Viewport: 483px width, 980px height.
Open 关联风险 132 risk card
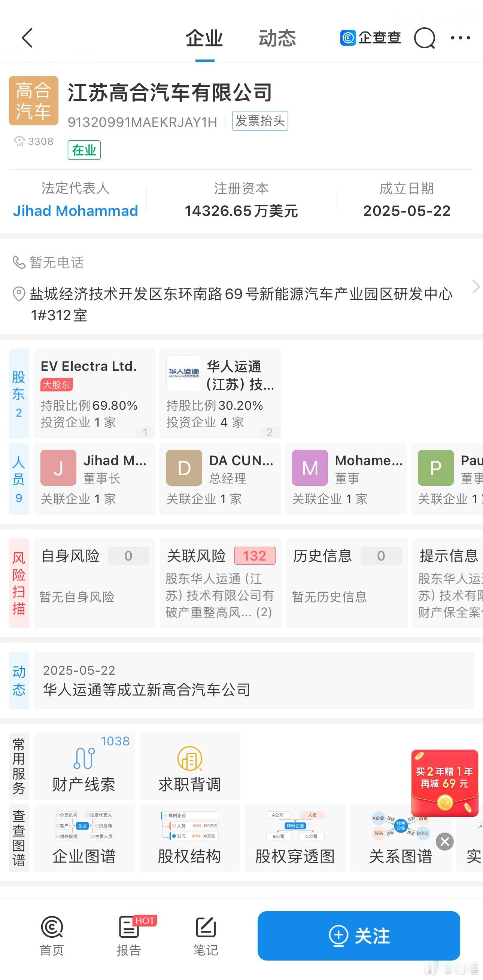pos(221,583)
